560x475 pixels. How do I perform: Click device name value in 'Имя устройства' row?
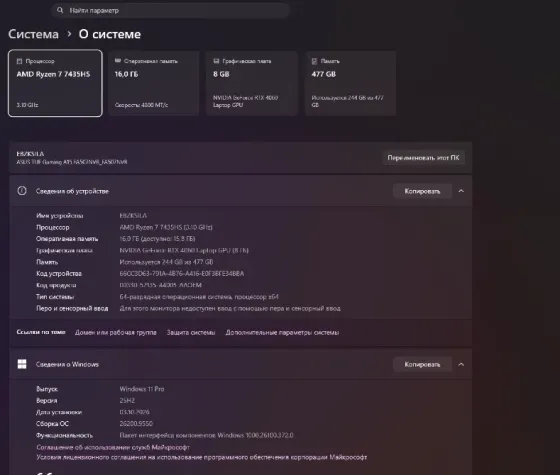point(133,216)
